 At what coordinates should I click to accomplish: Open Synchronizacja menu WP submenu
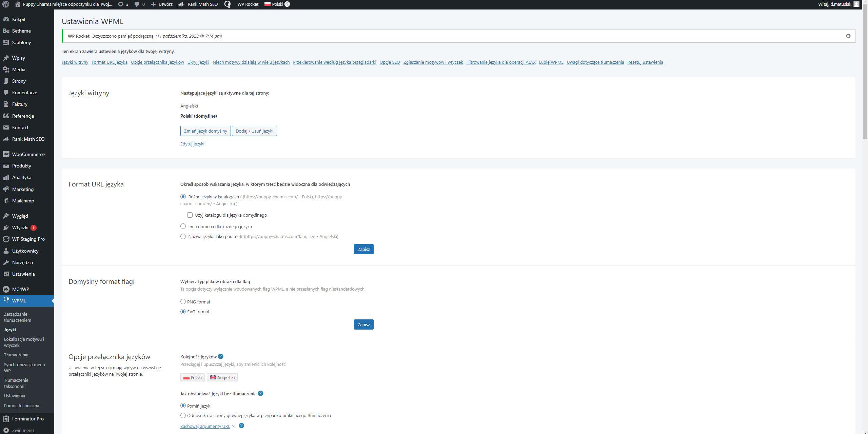click(24, 368)
